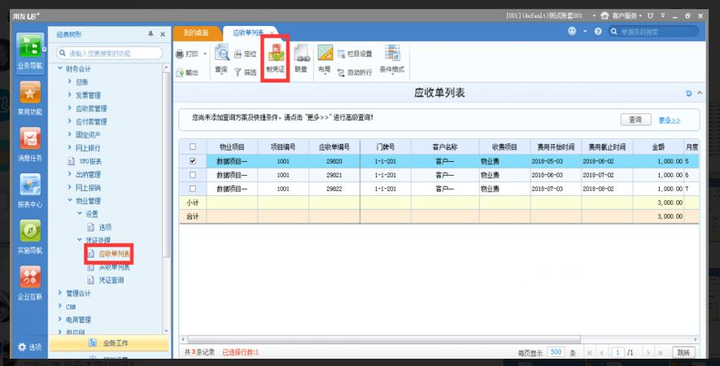Open the dropdown arrow beside smiley icon

(x=585, y=31)
